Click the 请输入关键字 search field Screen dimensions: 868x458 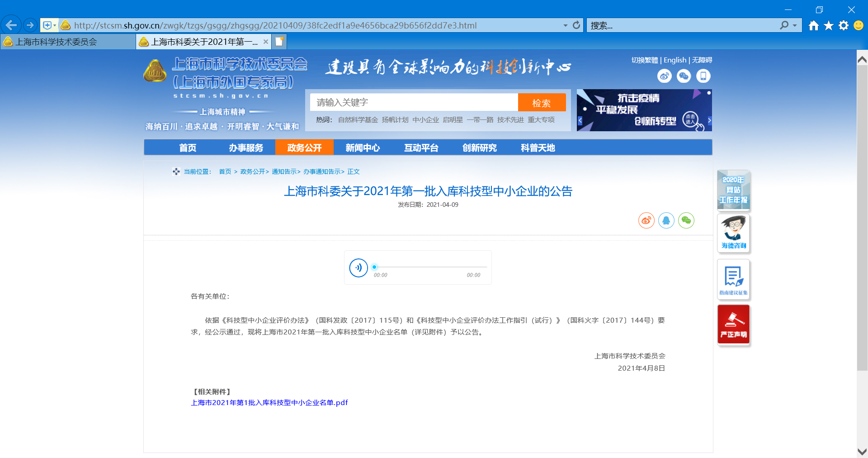click(x=414, y=102)
